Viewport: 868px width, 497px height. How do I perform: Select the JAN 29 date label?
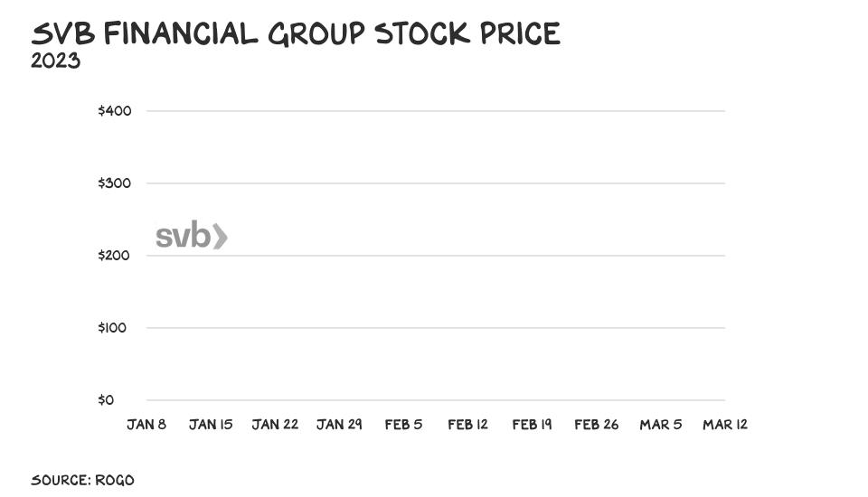(339, 425)
